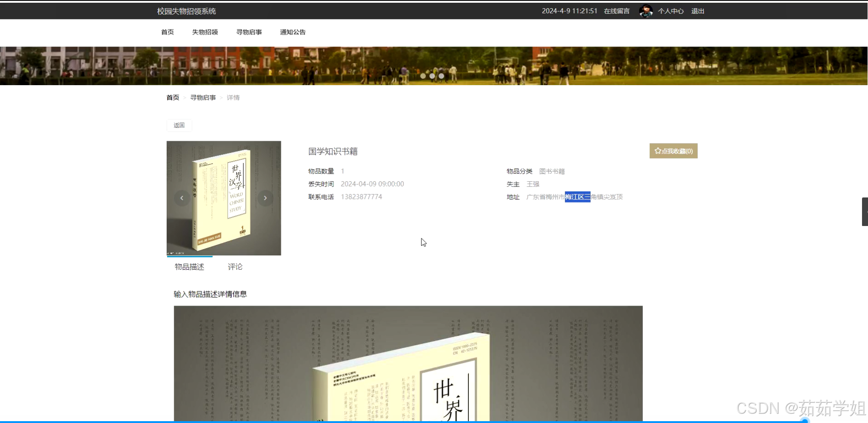The width and height of the screenshot is (868, 423).
Task: Open 在线留言 link in header
Action: click(617, 11)
